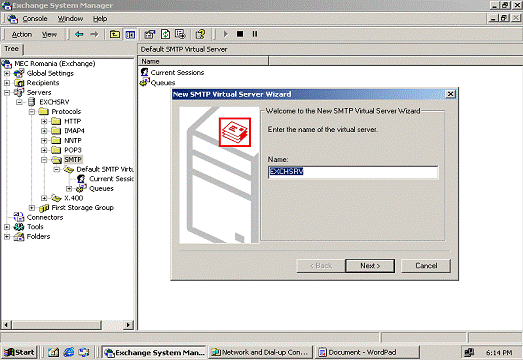This screenshot has width=523, height=360.
Task: Click the virtual server Name input field
Action: pyautogui.click(x=353, y=172)
